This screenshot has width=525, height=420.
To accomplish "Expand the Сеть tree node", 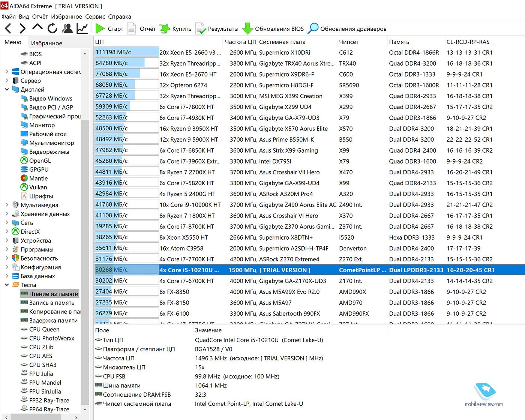I will coord(7,223).
